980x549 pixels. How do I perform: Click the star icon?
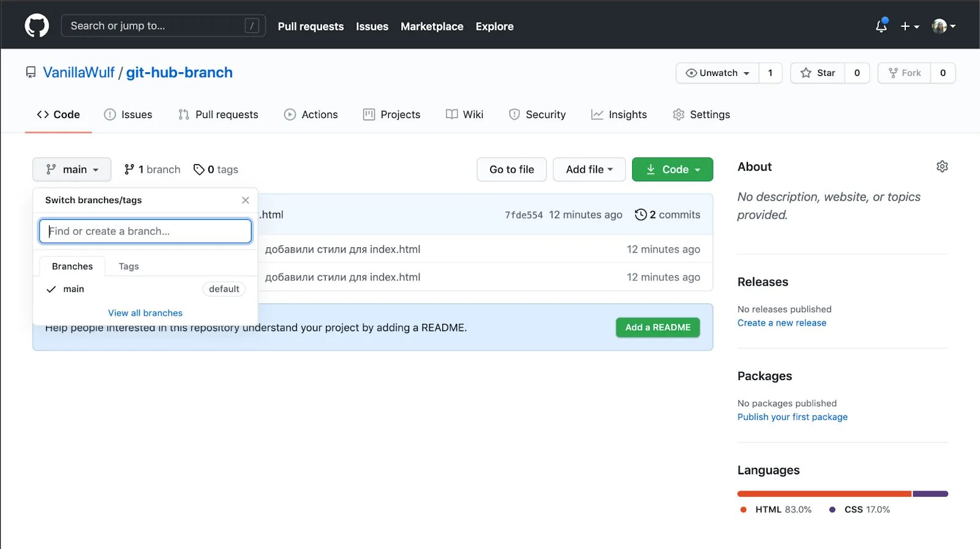pos(806,73)
